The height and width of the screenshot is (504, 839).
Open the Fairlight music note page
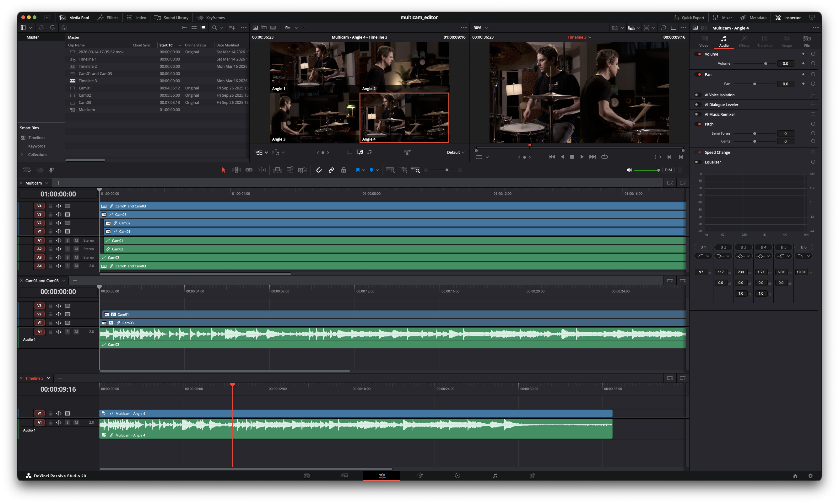pos(495,476)
